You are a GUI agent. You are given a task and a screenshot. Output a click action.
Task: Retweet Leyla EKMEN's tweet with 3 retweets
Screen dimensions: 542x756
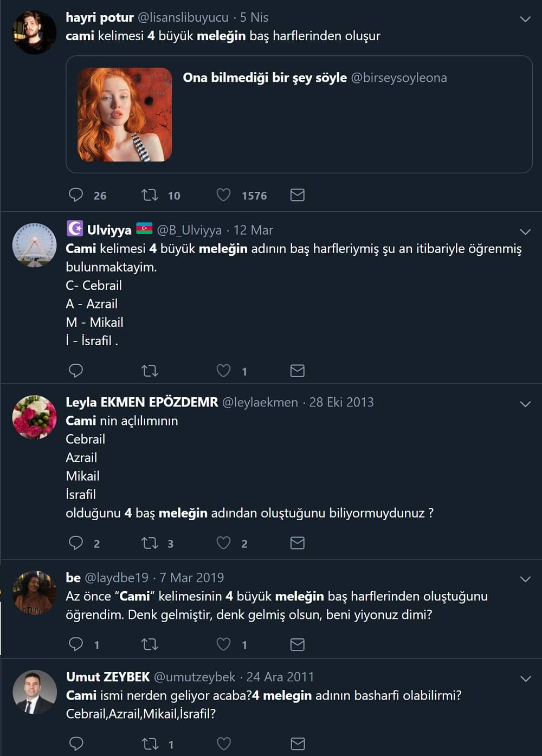point(150,543)
